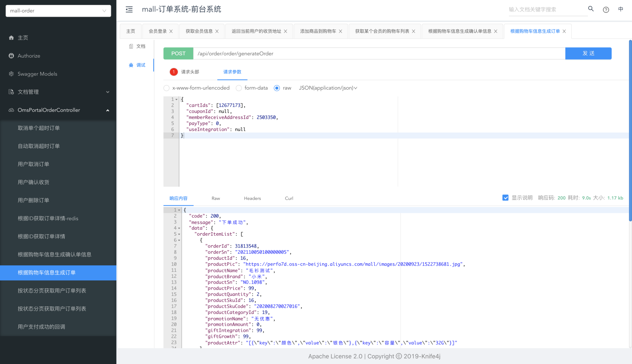Click the POST method button
Screen dimensions: 632x364
178,53
